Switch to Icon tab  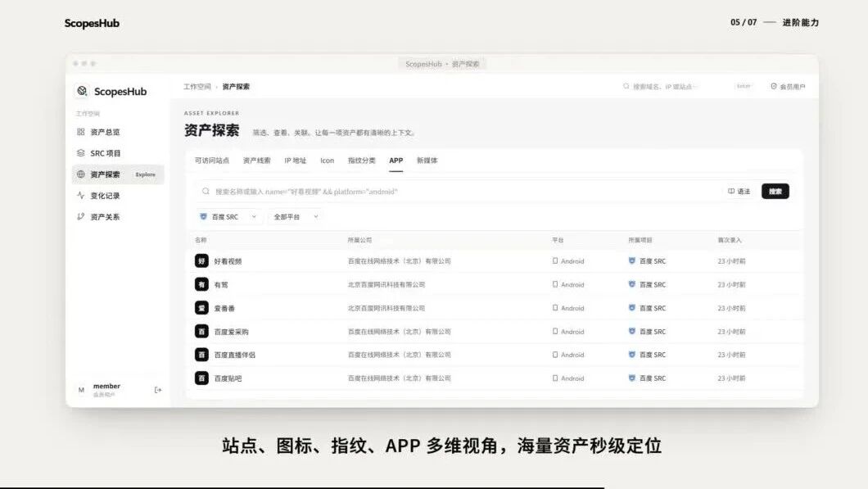(x=328, y=161)
